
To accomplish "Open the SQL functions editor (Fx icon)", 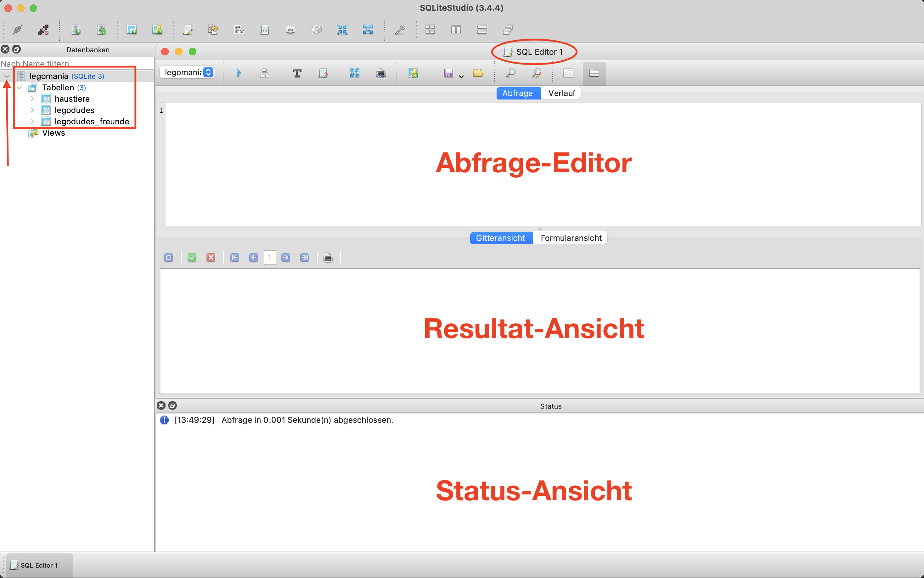I will coord(239,30).
